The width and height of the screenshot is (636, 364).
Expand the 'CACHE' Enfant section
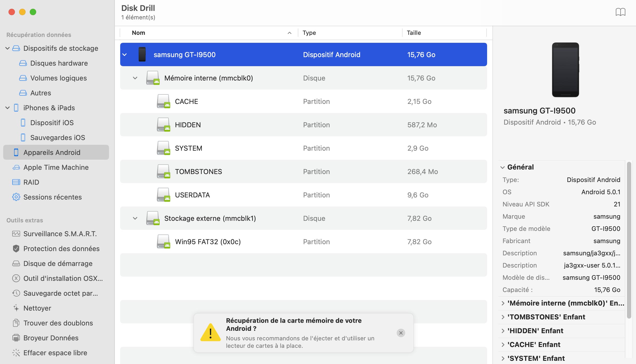503,345
